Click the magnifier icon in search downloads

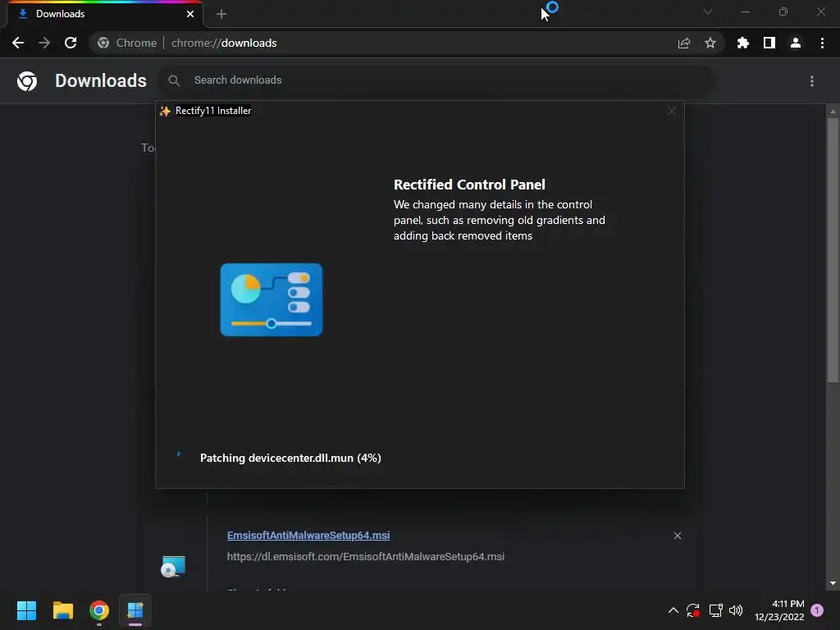point(174,80)
